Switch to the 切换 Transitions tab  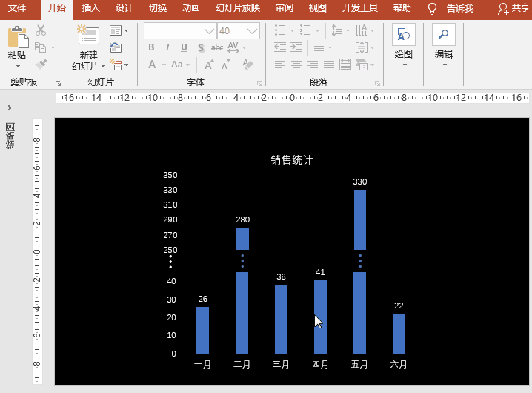(158, 8)
